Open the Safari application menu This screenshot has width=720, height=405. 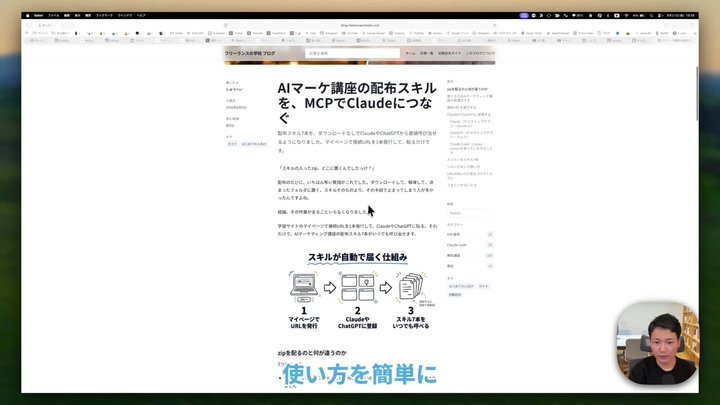[x=39, y=15]
